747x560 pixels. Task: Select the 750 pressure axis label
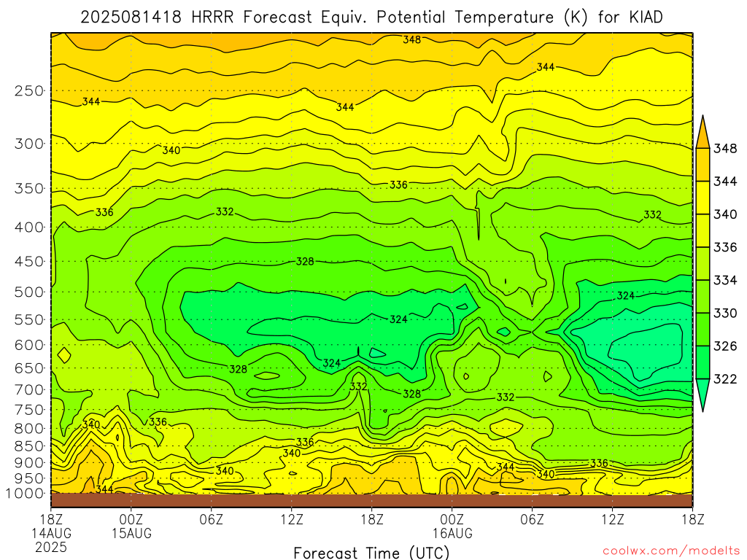point(28,410)
